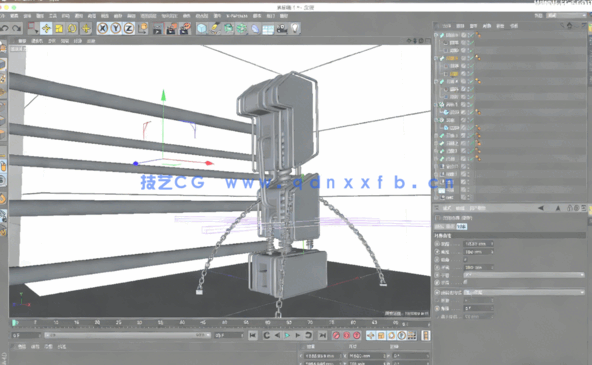Toggle the Autokeying red button
Viewport: 592px width, 365px height.
click(x=346, y=335)
